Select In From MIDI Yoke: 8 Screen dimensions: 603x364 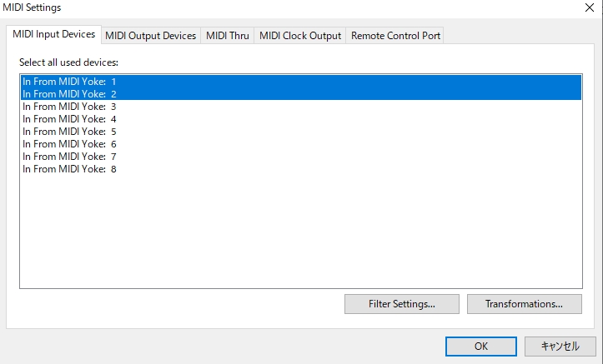tap(301, 169)
